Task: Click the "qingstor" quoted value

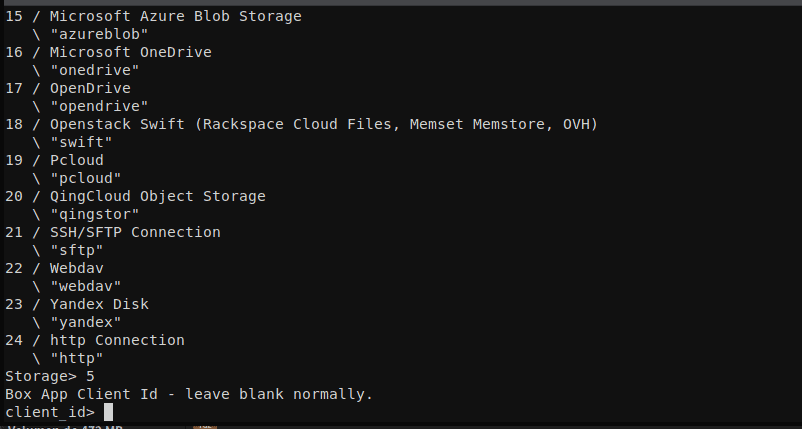Action: tap(95, 214)
